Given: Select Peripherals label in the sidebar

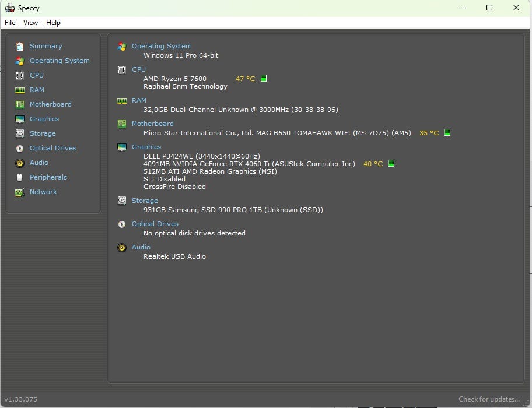Looking at the screenshot, I should tap(48, 177).
